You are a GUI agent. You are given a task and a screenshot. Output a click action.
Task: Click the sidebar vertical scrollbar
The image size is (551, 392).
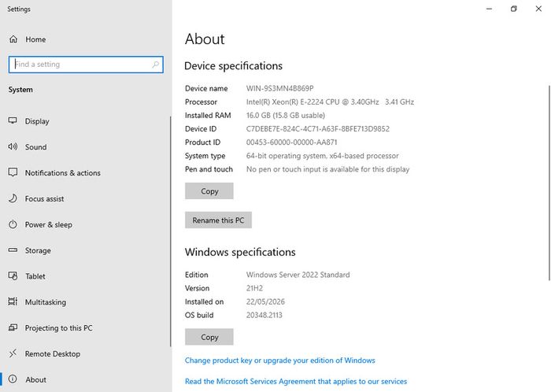pos(171,231)
